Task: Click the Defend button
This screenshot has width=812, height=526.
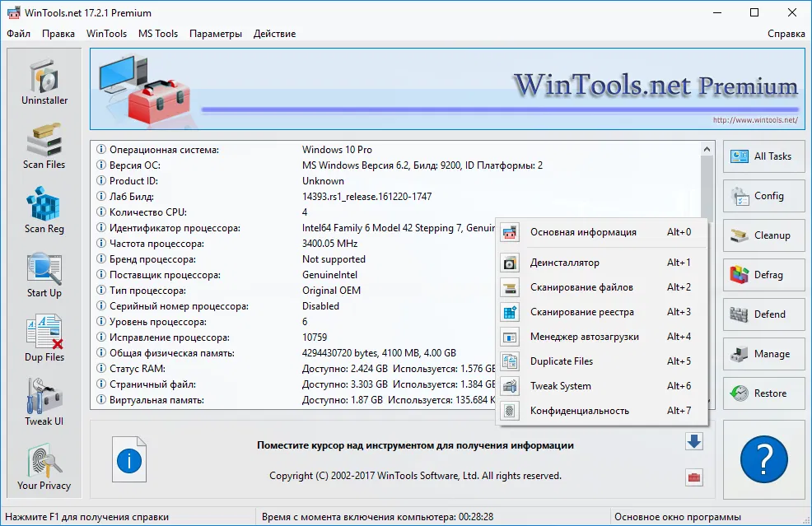Action: coord(764,314)
